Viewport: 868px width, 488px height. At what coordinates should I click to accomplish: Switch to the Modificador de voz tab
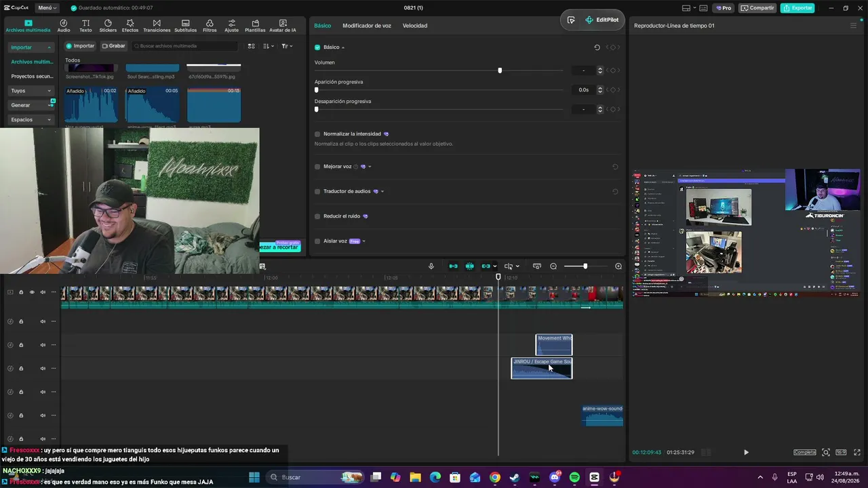pos(367,26)
